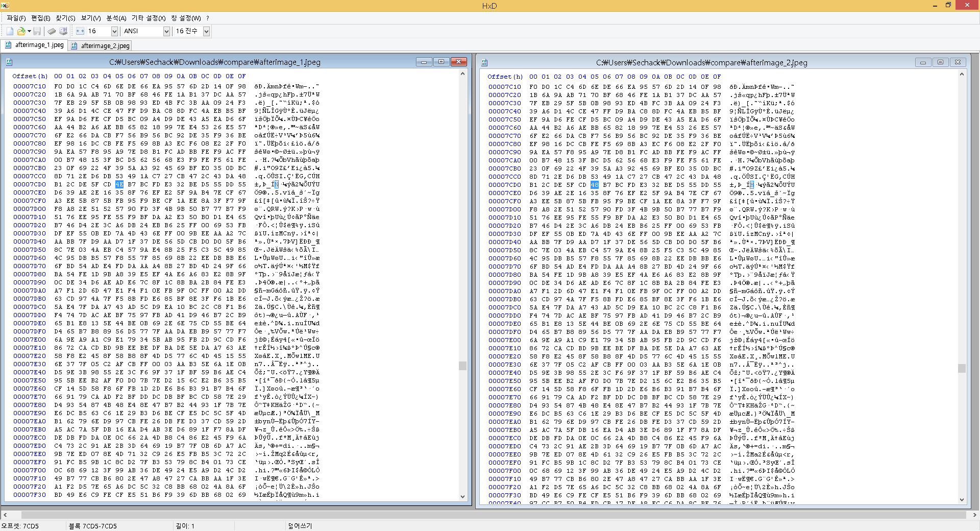Image resolution: width=980 pixels, height=531 pixels.
Task: Click scroll-up arrow in afterimage_2.jpeg window
Action: 962,74
